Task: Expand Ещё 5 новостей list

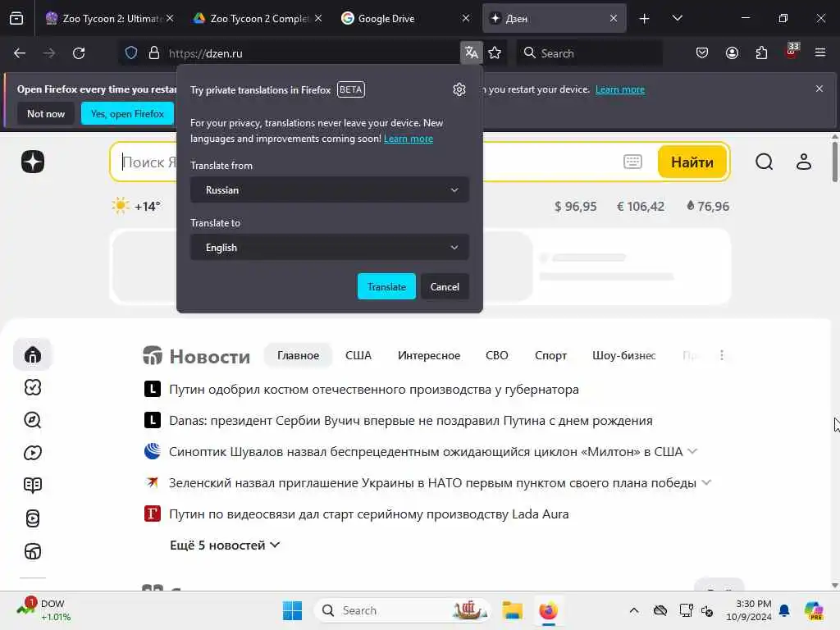Action: coord(225,545)
